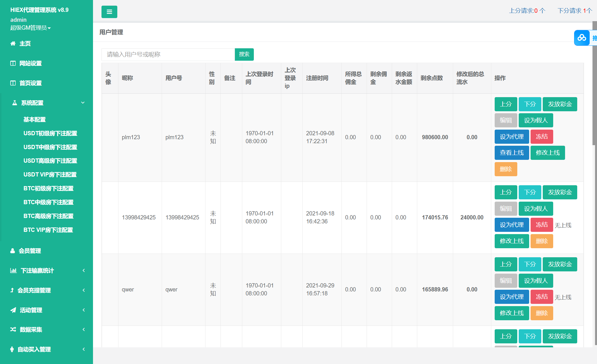Click the home icon beside 主页

13,43
